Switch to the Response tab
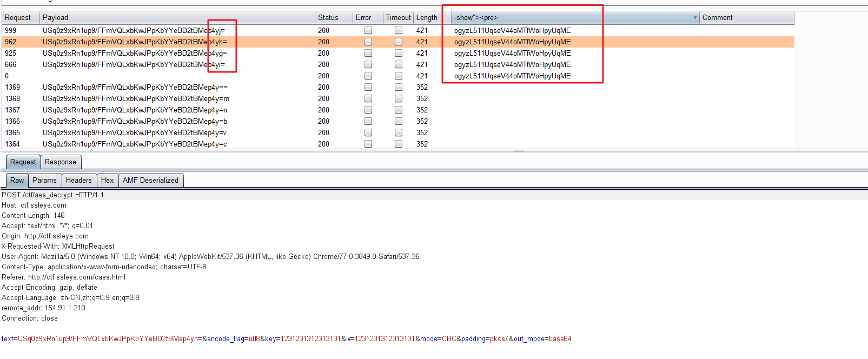Image resolution: width=868 pixels, height=359 pixels. [x=61, y=162]
